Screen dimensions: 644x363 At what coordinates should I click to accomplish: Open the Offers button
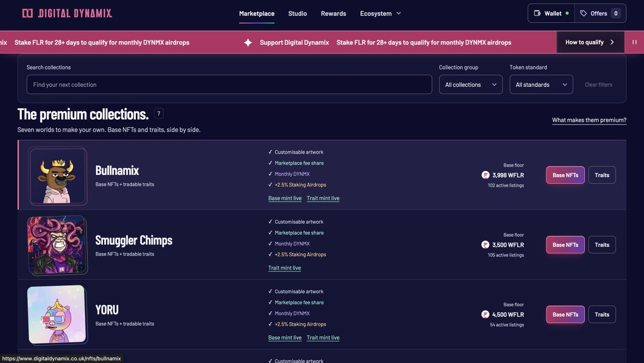tap(601, 13)
